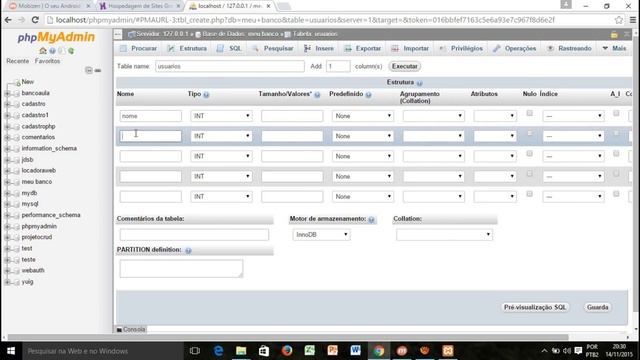This screenshot has width=640, height=360.
Task: Open Collation dropdown for nome row
Action: pyautogui.click(x=433, y=116)
